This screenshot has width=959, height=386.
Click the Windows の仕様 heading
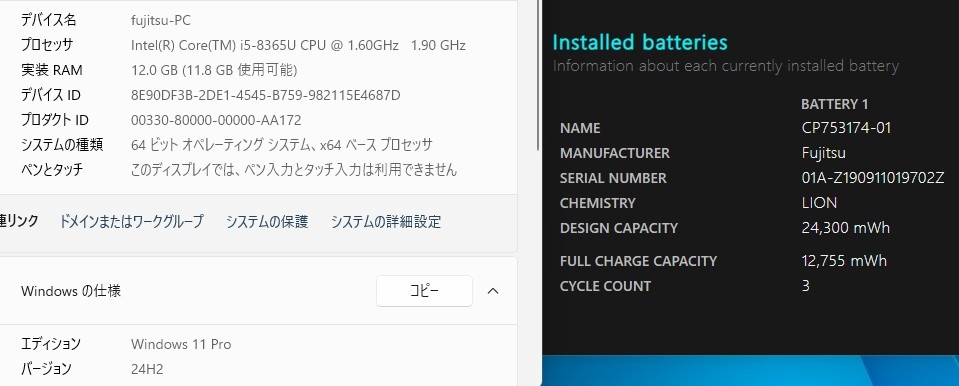(x=71, y=291)
